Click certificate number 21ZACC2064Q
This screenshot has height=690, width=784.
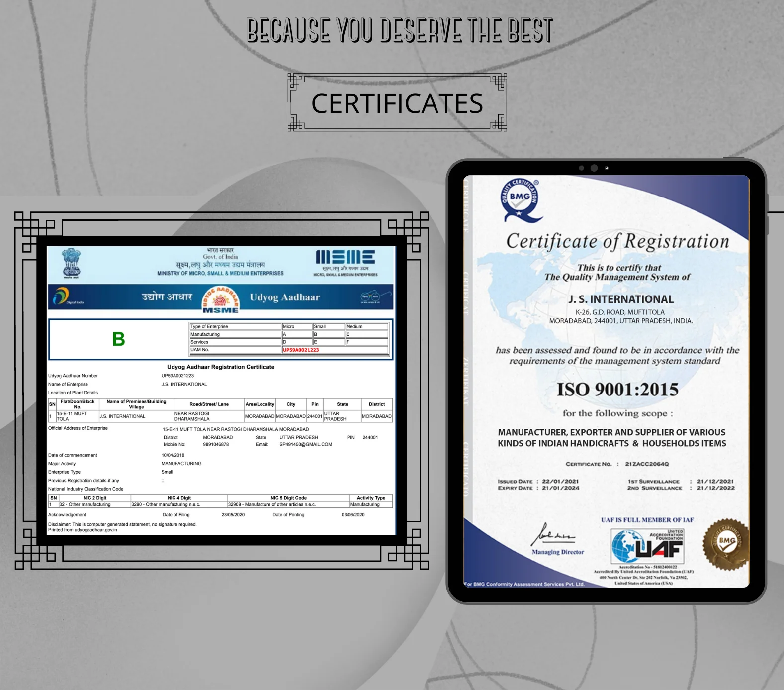coord(647,464)
